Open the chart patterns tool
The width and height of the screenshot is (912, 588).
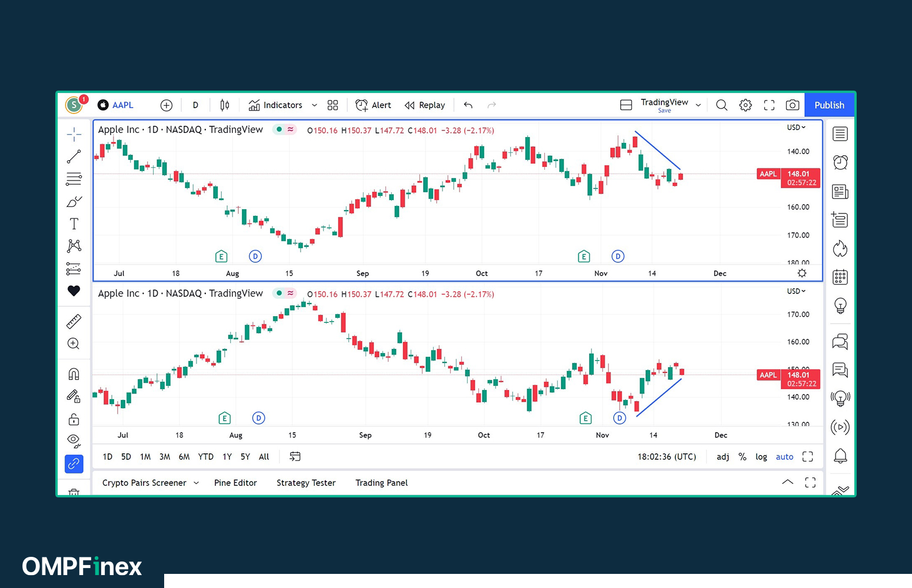tap(74, 246)
